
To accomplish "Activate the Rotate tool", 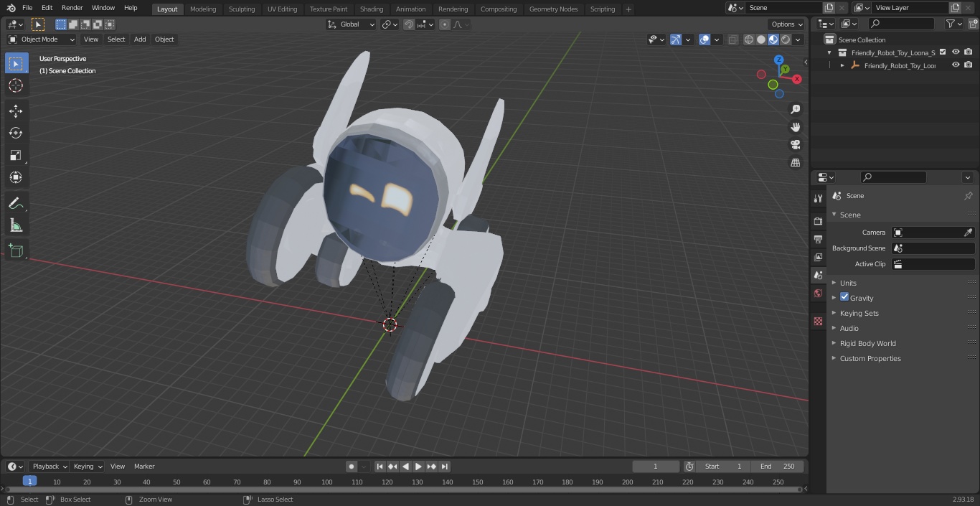I will 16,133.
